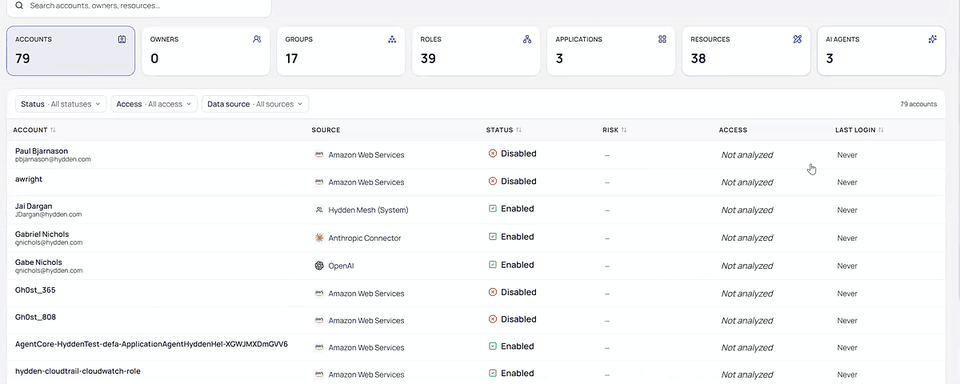Viewport: 960px width, 384px height.
Task: Open the Data source filter dropdown
Action: [255, 104]
